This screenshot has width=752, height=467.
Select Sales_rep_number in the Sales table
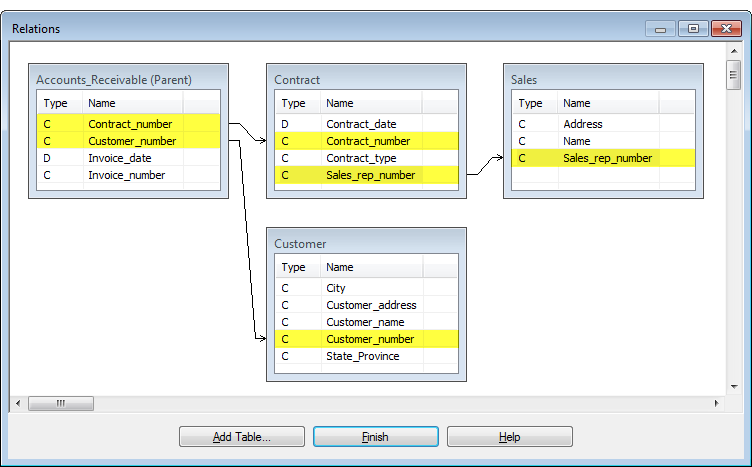607,158
